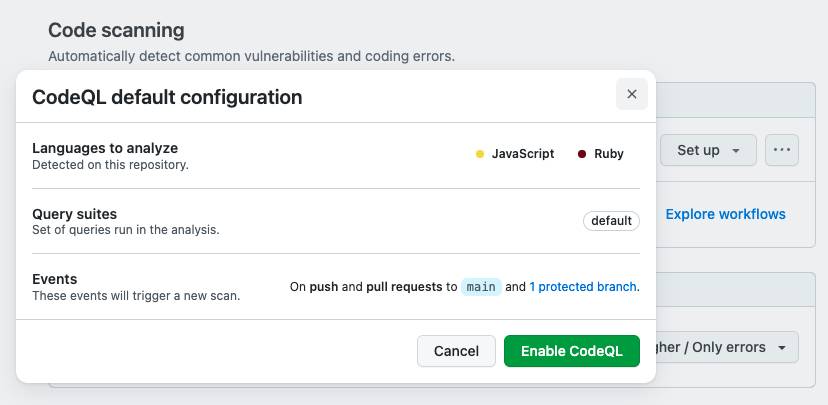Close the CodeQL default configuration dialog
Image resolution: width=828 pixels, height=405 pixels.
(x=631, y=95)
